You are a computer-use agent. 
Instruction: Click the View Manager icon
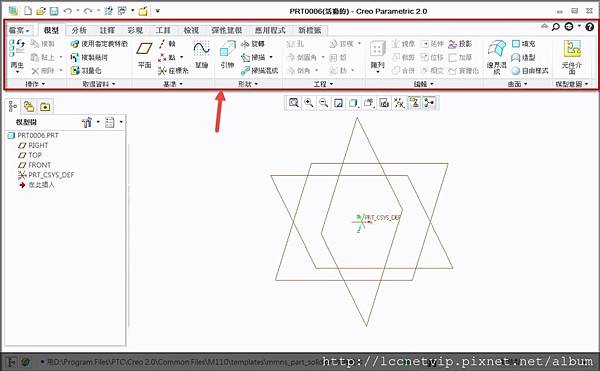tap(384, 103)
